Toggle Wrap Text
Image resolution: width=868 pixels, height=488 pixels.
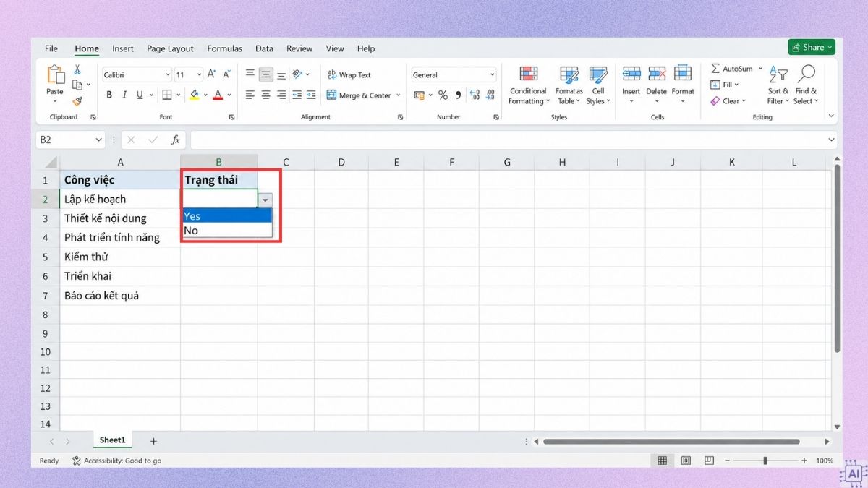(x=349, y=74)
